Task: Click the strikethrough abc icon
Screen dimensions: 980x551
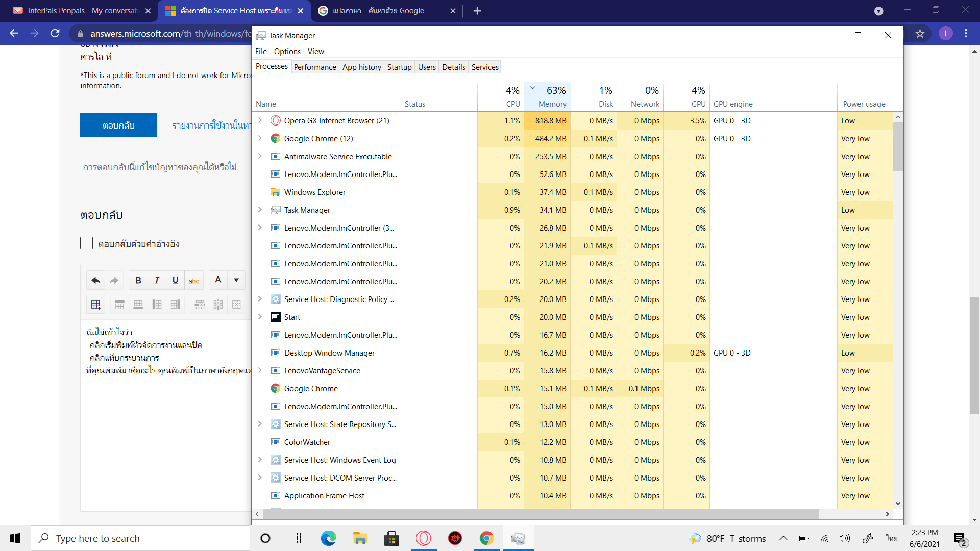Action: 194,280
